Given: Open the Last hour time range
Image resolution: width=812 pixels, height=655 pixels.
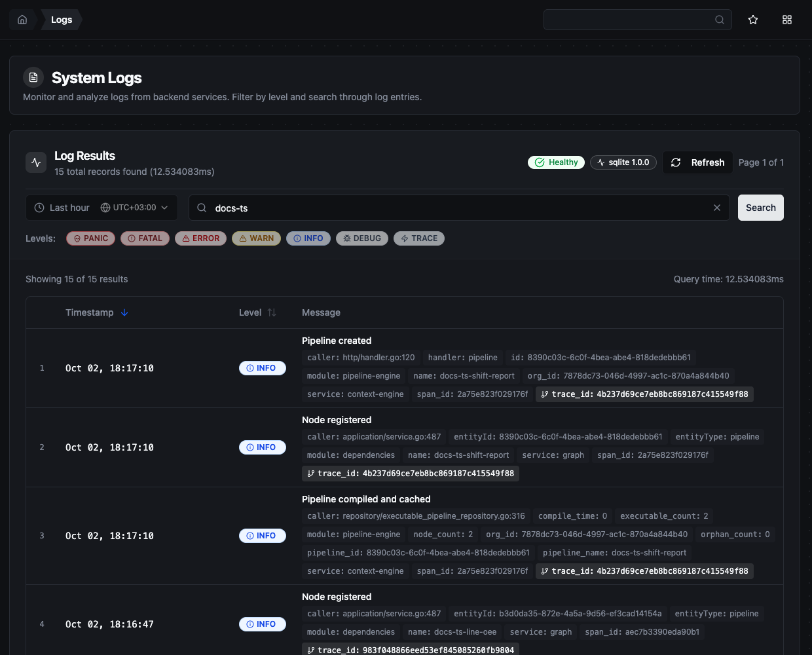Looking at the screenshot, I should coord(62,208).
